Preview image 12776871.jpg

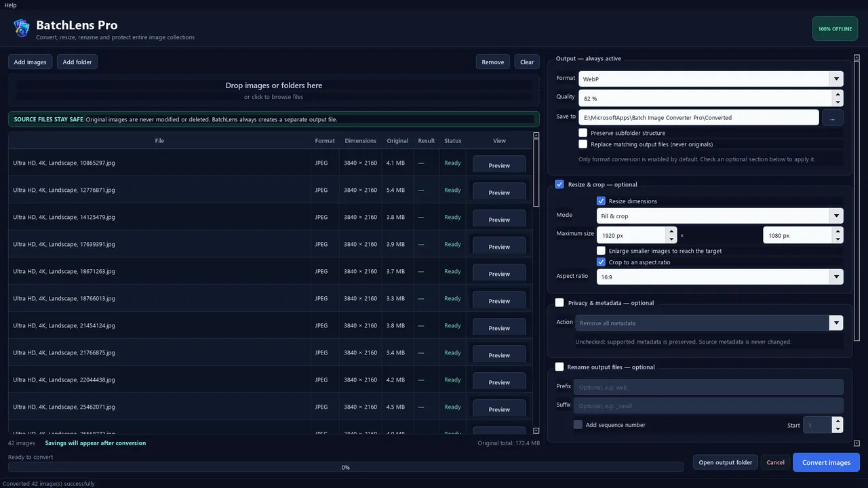(x=499, y=192)
